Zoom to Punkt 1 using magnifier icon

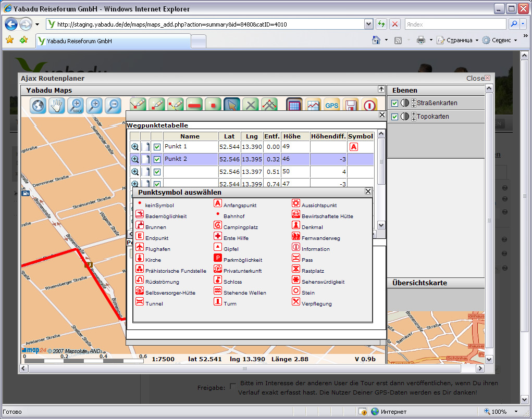pos(135,147)
